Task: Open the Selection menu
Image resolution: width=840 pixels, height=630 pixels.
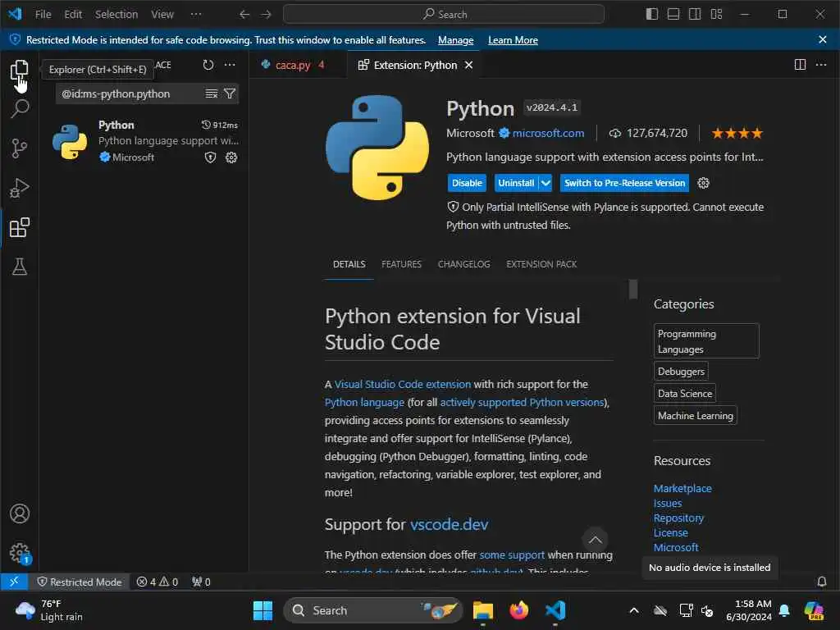Action: pos(116,15)
